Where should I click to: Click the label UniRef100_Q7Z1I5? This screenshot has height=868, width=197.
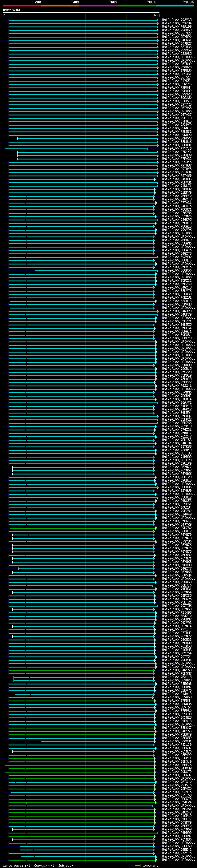(x=177, y=853)
